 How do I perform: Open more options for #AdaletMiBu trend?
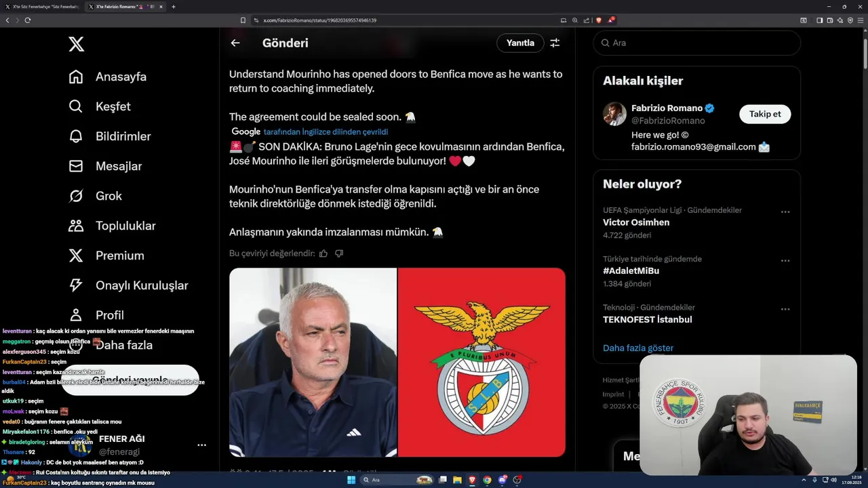[785, 261]
